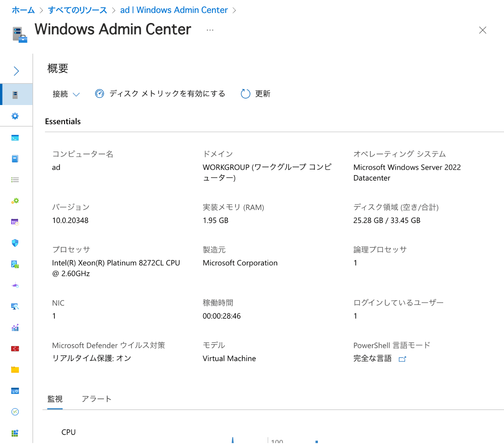Open the bar chart performance sidebar icon
The width and height of the screenshot is (504, 446).
(15, 328)
